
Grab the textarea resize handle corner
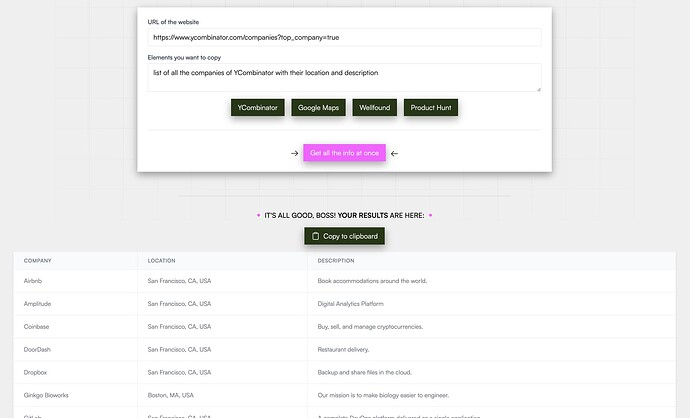tap(538, 89)
